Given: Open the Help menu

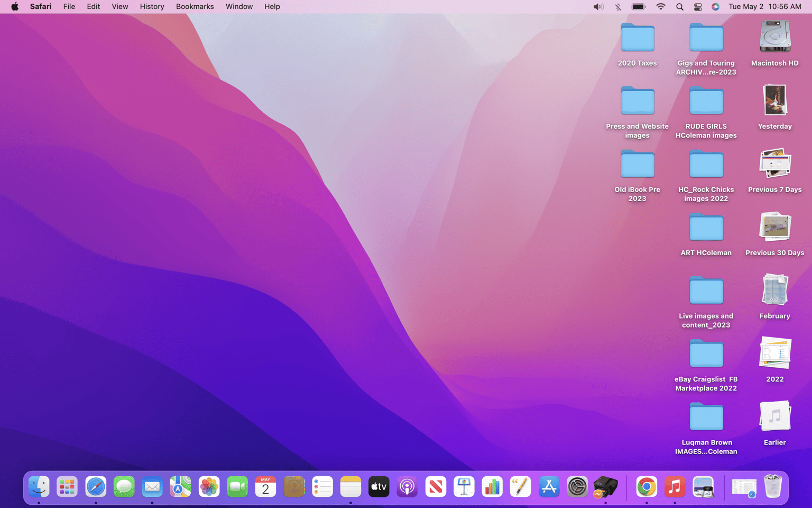Looking at the screenshot, I should [x=272, y=6].
